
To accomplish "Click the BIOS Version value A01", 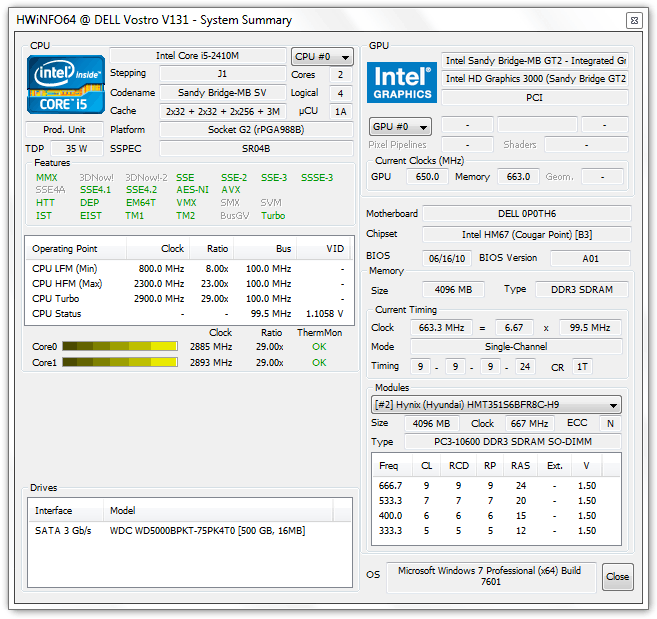I will pos(590,259).
